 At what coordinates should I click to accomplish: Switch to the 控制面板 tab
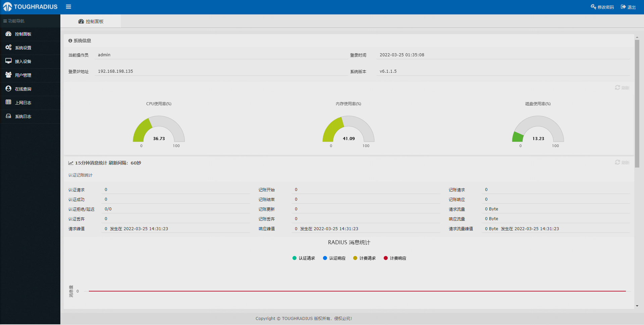pyautogui.click(x=91, y=21)
